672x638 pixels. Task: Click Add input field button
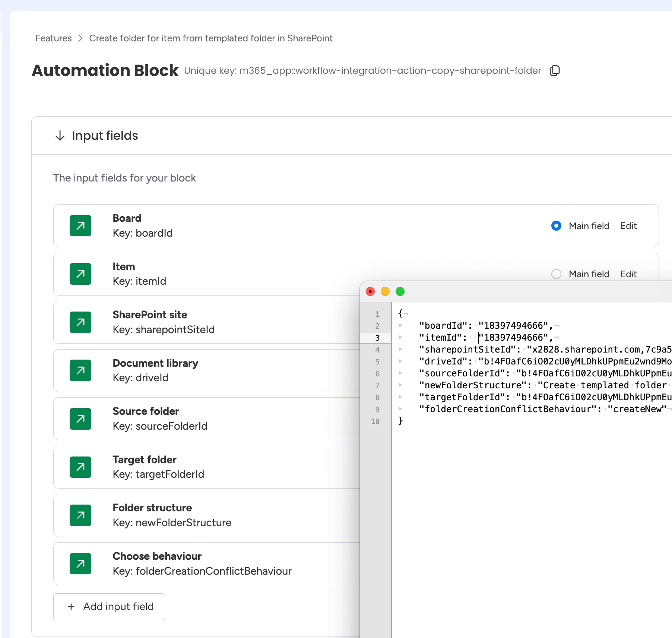coord(109,607)
